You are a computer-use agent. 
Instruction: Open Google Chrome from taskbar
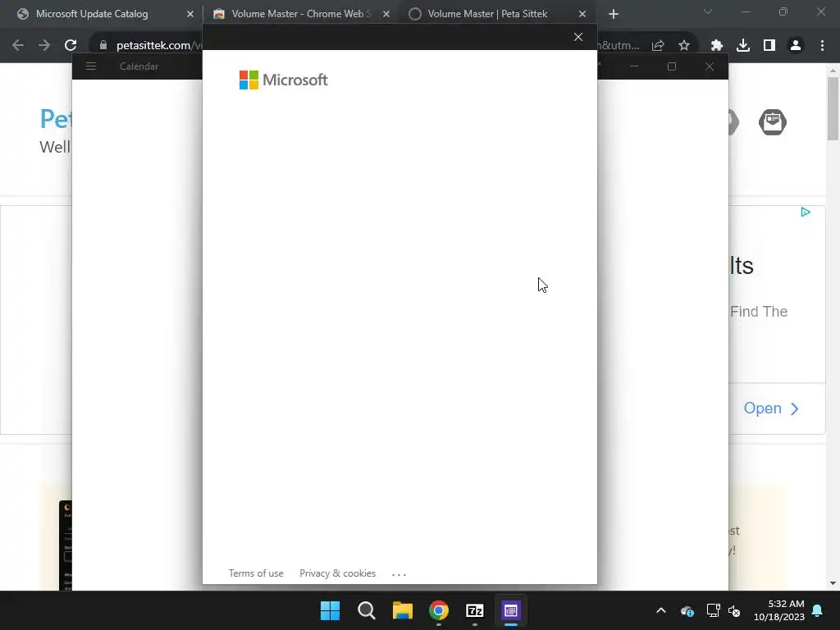point(439,610)
